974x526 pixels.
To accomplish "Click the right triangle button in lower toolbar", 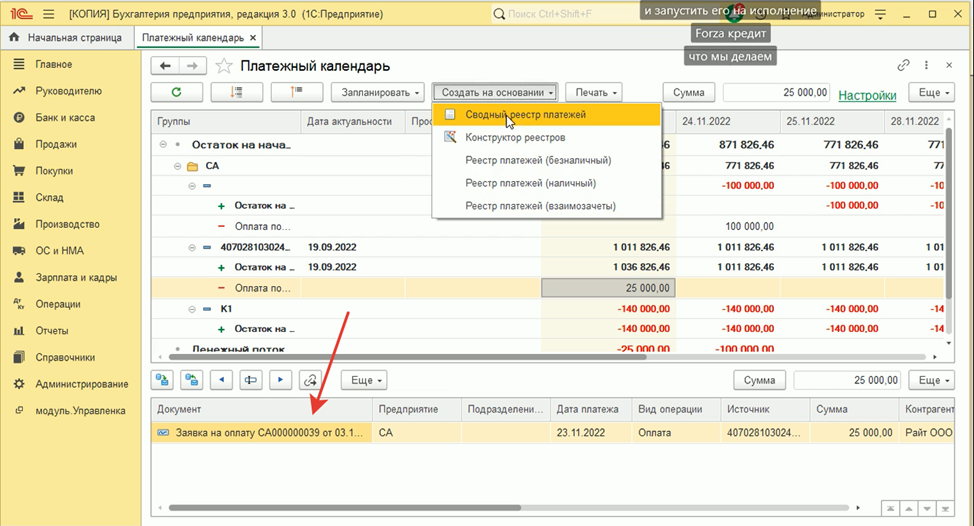I will 280,380.
